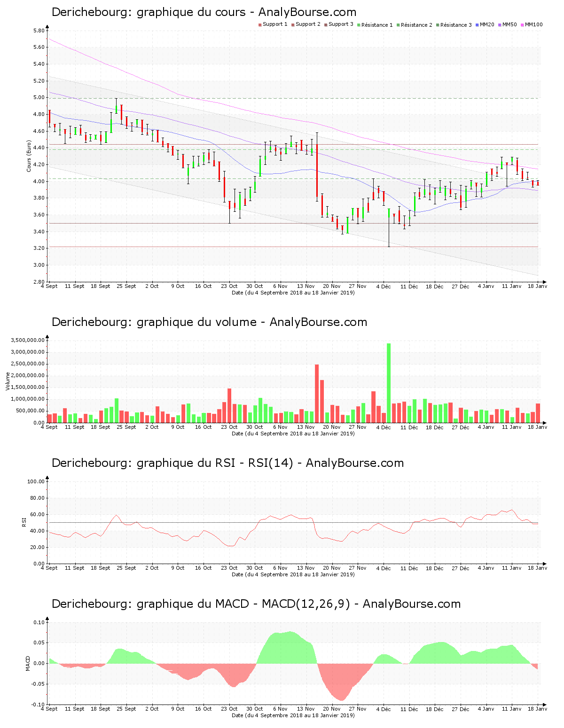Image resolution: width=564 pixels, height=728 pixels.
Task: Click '4 Déc' on the volume chart axis
Action: pyautogui.click(x=384, y=427)
